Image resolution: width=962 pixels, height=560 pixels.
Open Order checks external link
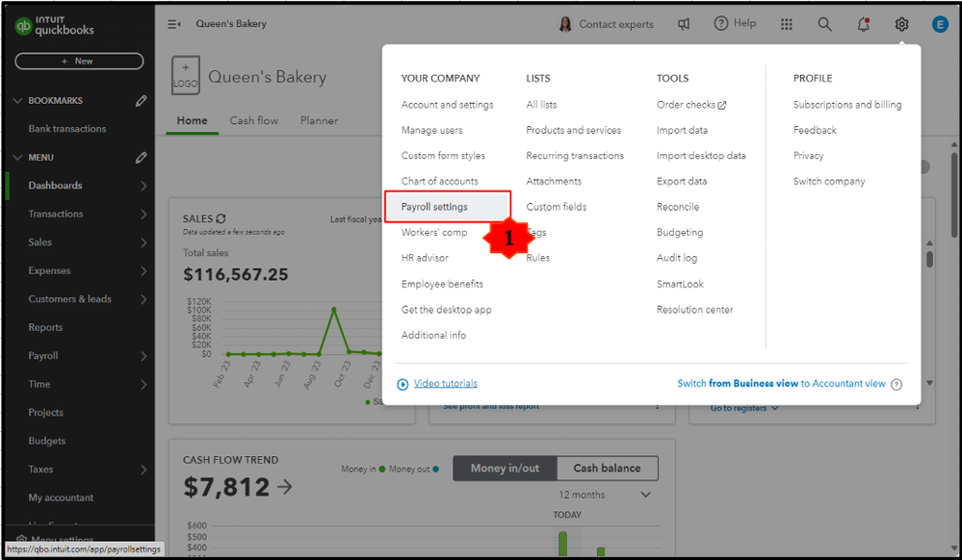click(691, 105)
